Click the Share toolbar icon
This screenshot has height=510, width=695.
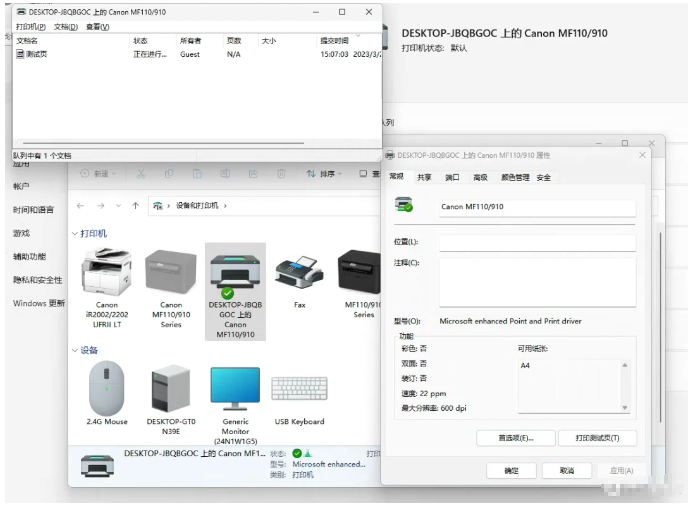pos(253,174)
